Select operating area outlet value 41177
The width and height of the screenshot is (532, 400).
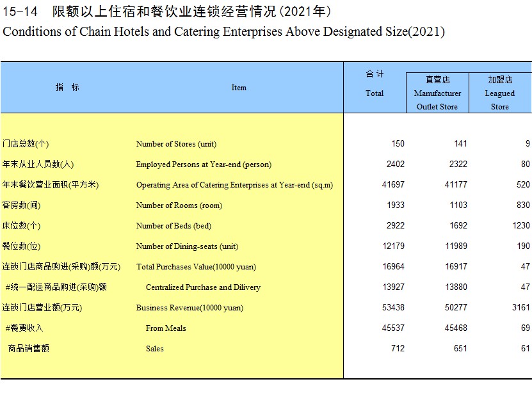click(456, 184)
